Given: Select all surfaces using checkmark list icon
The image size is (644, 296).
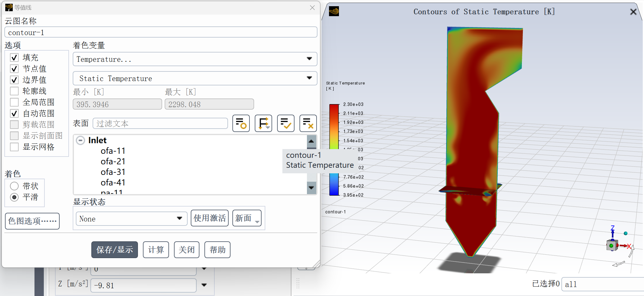Looking at the screenshot, I should coord(285,123).
